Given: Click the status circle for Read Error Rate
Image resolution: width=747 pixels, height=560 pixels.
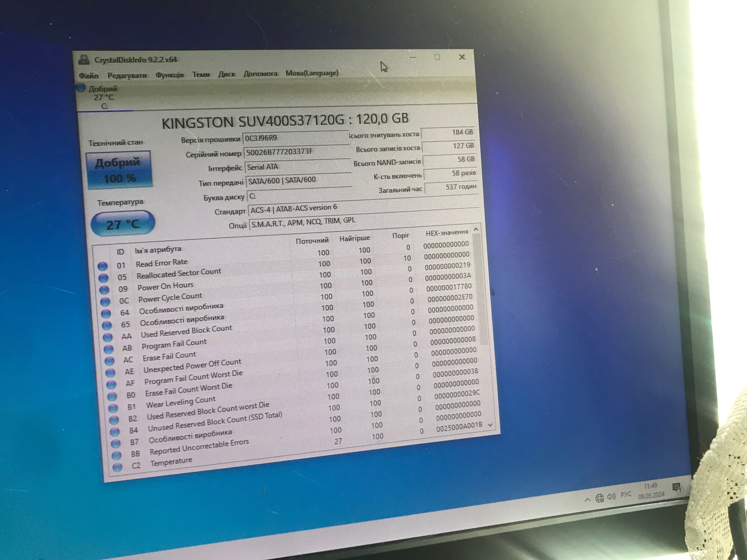Looking at the screenshot, I should [102, 266].
